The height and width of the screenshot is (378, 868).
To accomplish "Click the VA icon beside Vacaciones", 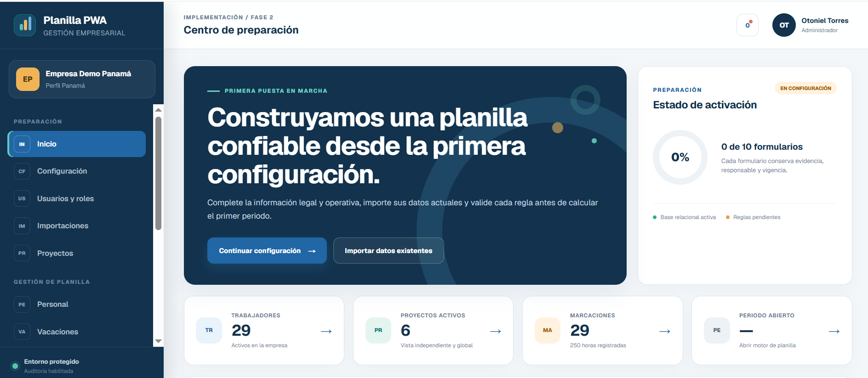I will click(x=22, y=332).
